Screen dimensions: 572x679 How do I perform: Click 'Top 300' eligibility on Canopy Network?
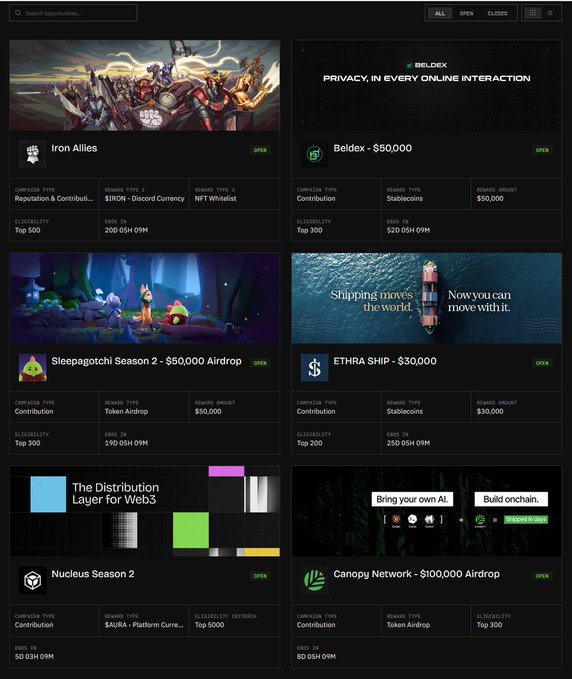pyautogui.click(x=490, y=625)
